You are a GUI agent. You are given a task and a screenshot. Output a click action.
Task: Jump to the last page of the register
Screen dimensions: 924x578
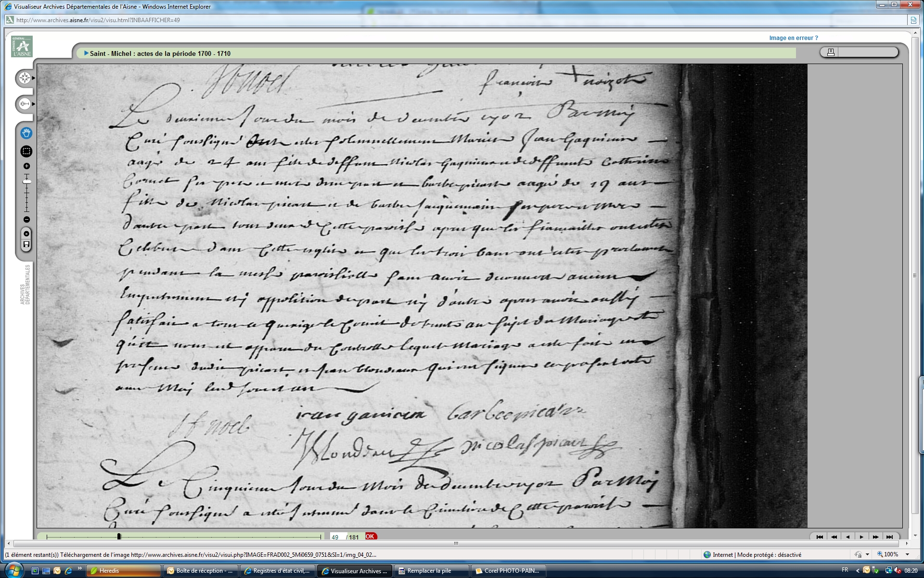coord(889,537)
